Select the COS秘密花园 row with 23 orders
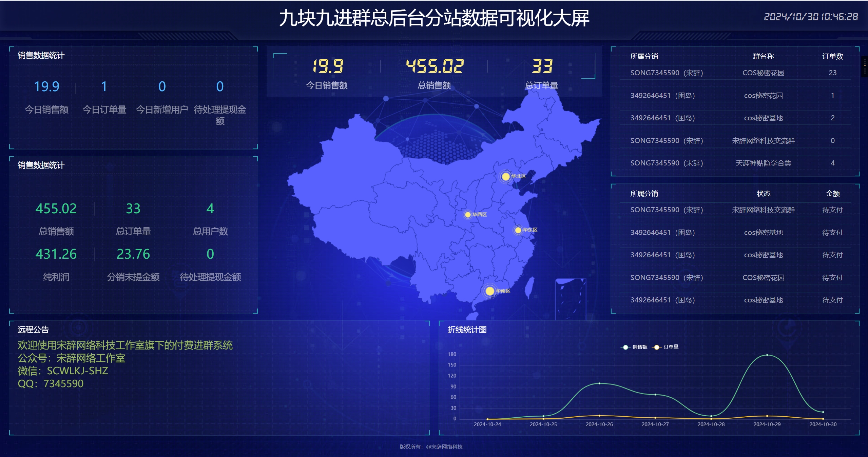Image resolution: width=868 pixels, height=457 pixels. (x=763, y=73)
